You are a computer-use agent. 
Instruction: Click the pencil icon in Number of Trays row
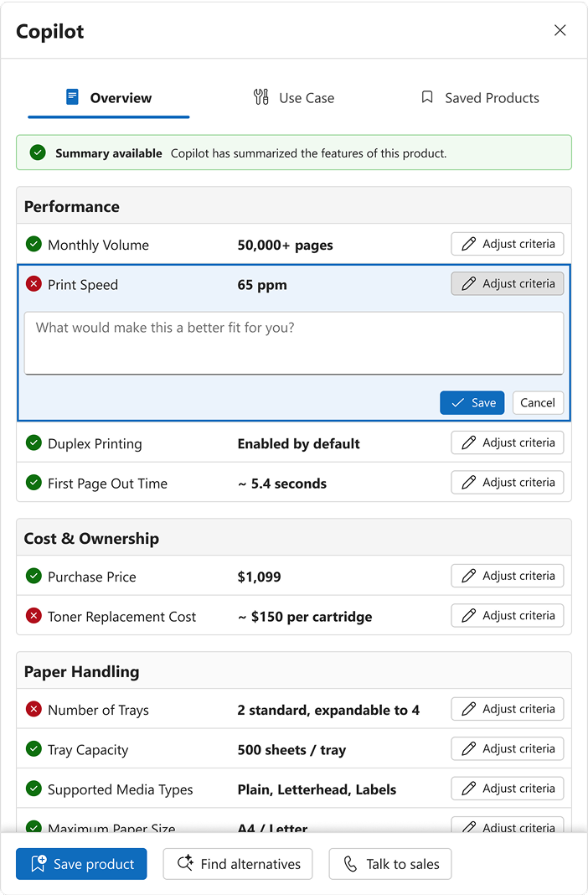point(468,709)
